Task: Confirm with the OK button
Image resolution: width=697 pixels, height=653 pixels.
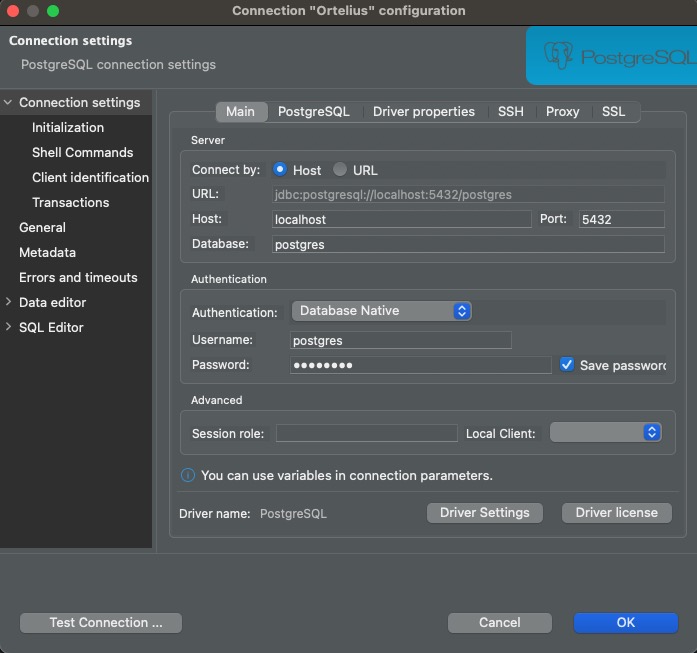Action: coord(625,623)
